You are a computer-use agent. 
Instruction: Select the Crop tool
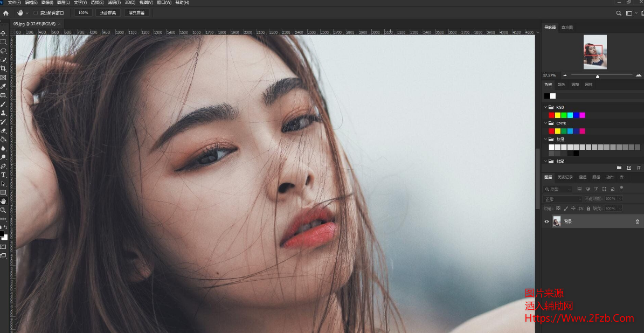(x=3, y=68)
